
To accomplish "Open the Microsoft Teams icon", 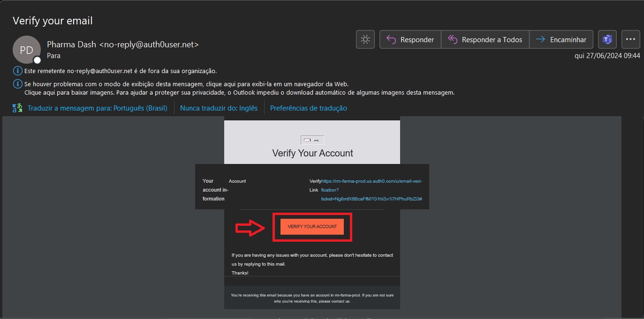I will [607, 40].
